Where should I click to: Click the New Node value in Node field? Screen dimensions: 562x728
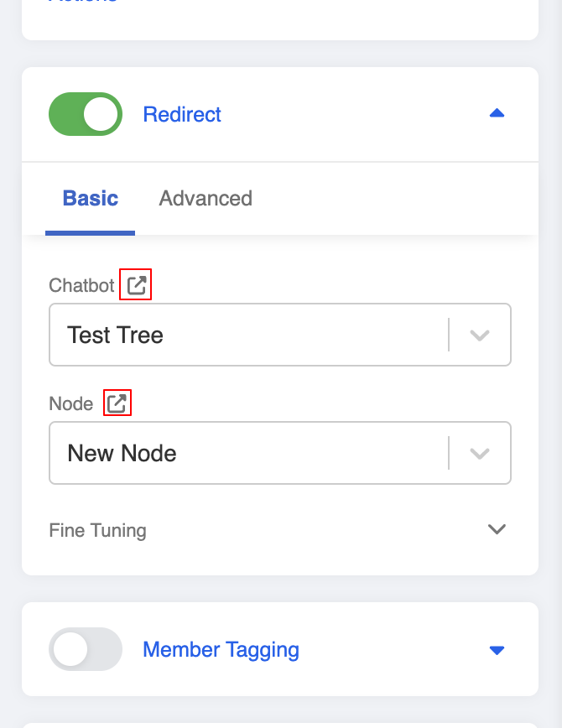[x=122, y=453]
